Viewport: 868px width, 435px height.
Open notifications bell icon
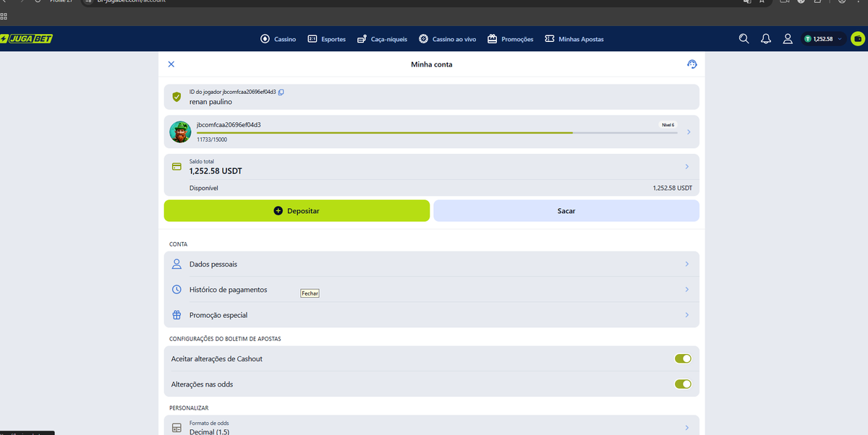click(766, 39)
